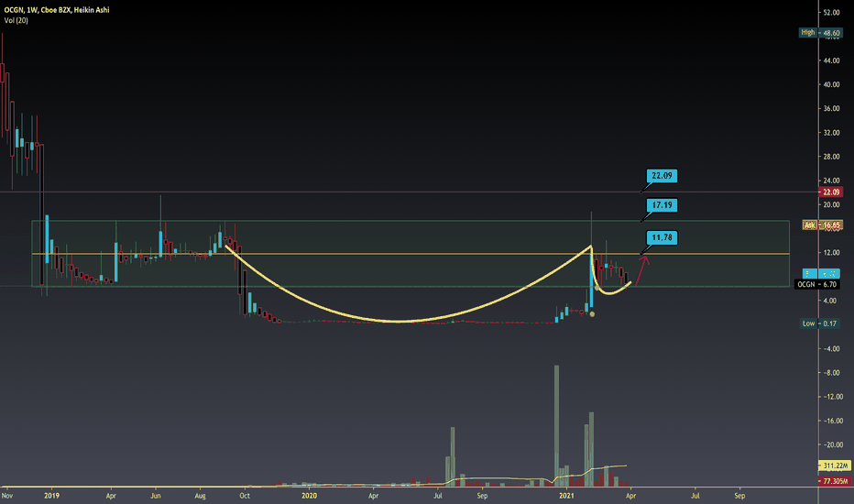The image size is (854, 504).
Task: Click the OCGN, 1W, Cboe BZX, Heikin Ashi title
Action: tap(57, 10)
